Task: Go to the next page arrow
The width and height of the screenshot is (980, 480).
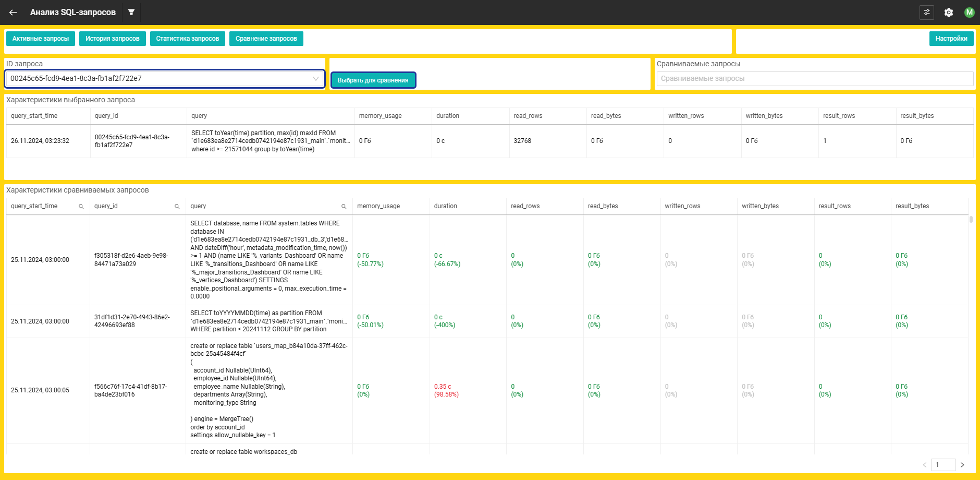Action: coord(962,465)
